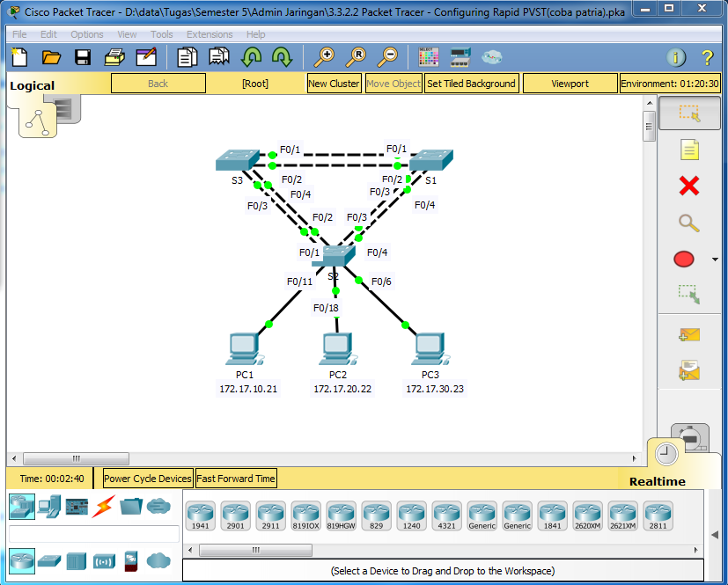Select the Network Devices category
This screenshot has height=585, width=728.
(x=22, y=507)
